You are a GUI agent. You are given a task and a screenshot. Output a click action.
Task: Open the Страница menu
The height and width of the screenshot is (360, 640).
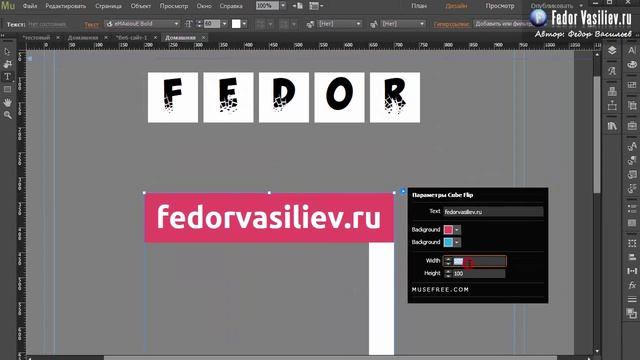coord(108,6)
